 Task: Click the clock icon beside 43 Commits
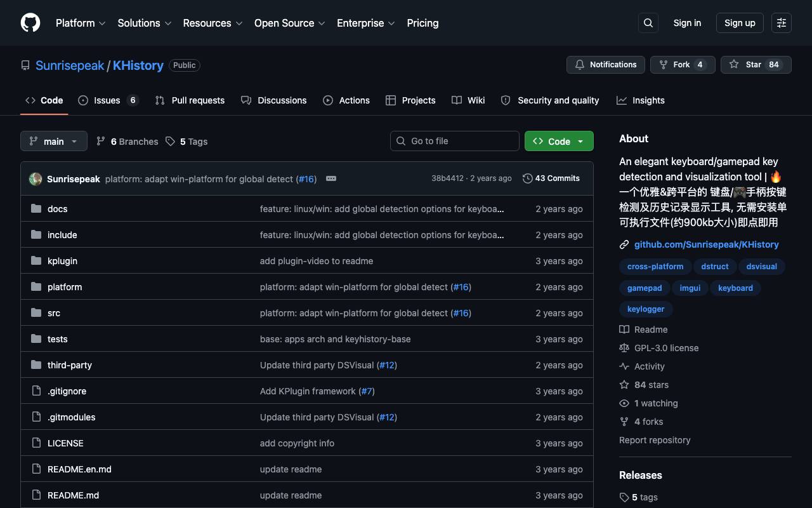point(527,178)
